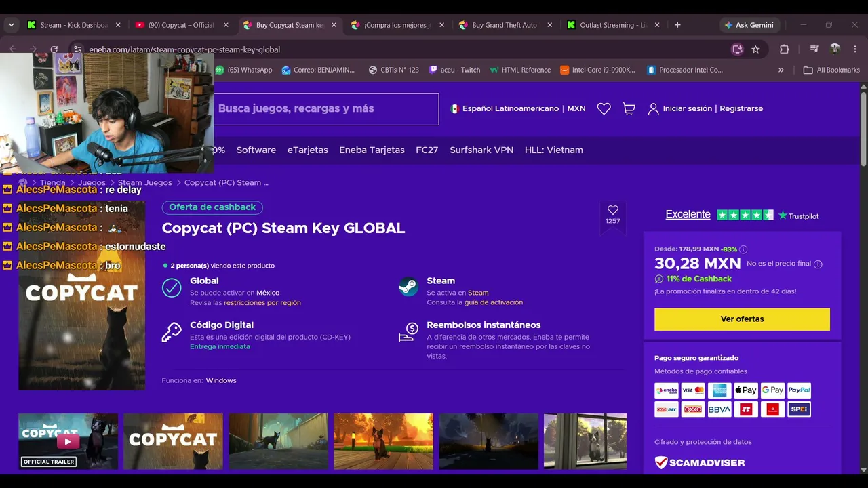Open the Español Latinoamericano MXN region selector
The width and height of the screenshot is (868, 488).
517,108
